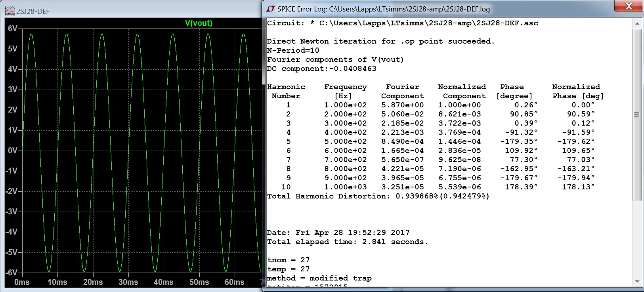Click the 30ms label on the time axis
This screenshot has height=292, width=644.
pyautogui.click(x=128, y=282)
